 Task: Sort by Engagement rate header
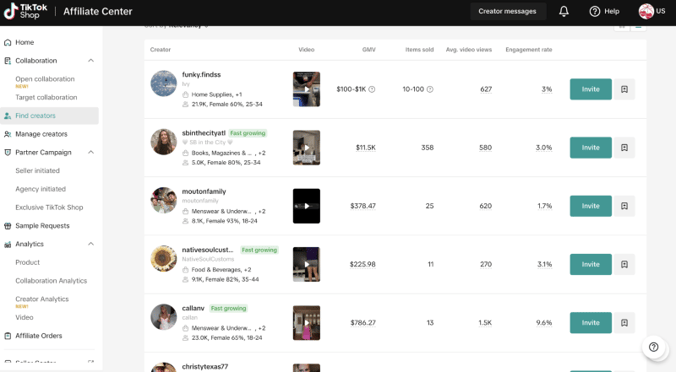point(529,50)
